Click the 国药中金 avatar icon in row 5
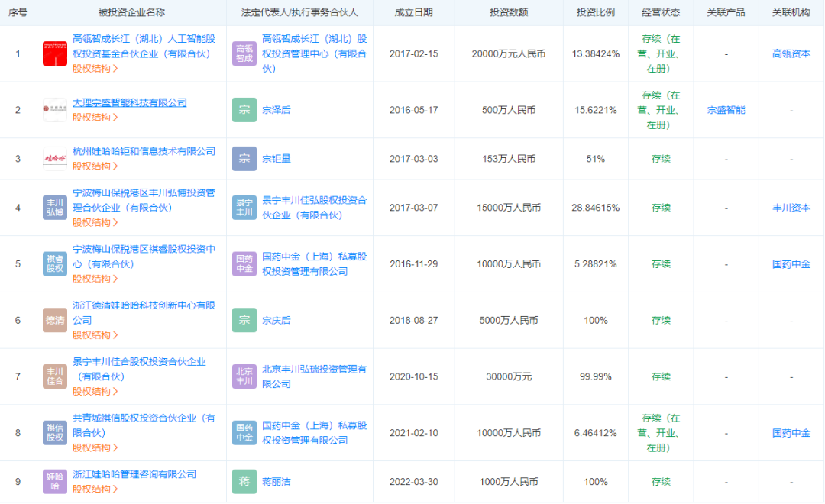Screen dimensions: 825x504 coord(244,264)
